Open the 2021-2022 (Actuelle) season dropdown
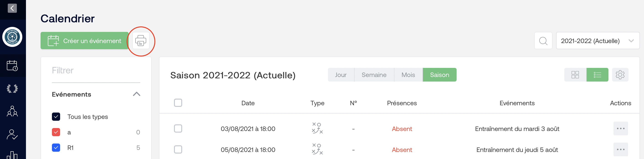Screen dimensions: 644x159 point(598,41)
